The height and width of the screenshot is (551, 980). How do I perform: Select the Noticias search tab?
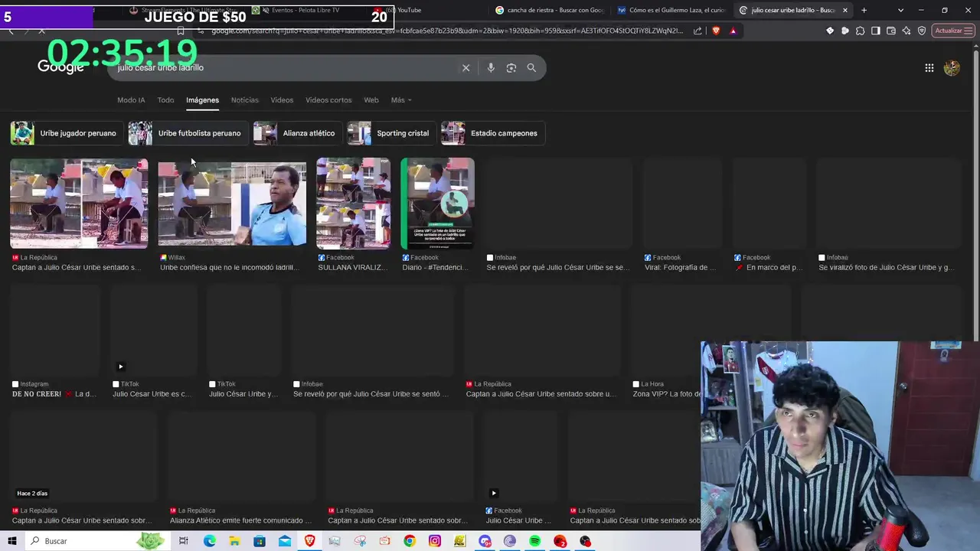pyautogui.click(x=245, y=100)
